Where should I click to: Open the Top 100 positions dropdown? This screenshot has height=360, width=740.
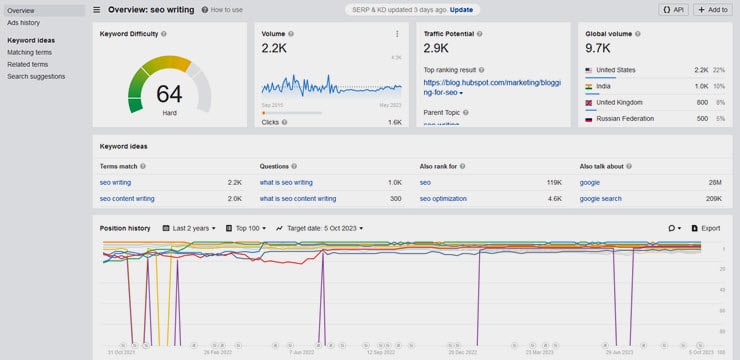pos(246,228)
